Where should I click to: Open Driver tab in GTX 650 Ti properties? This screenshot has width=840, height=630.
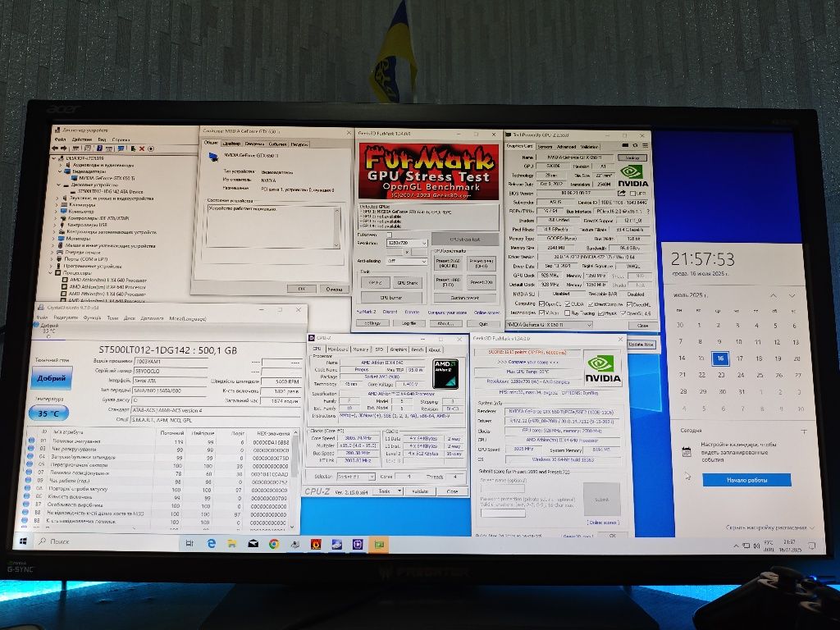(x=231, y=144)
